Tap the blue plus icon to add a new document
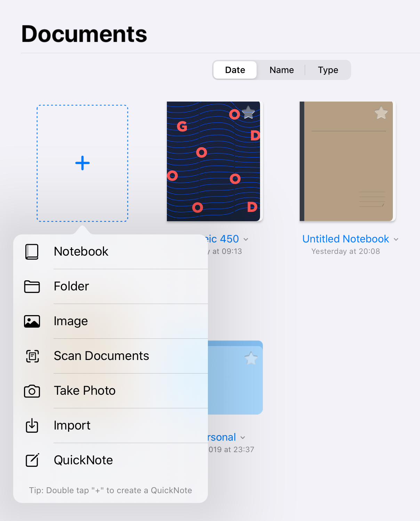This screenshot has height=521, width=420. (82, 163)
